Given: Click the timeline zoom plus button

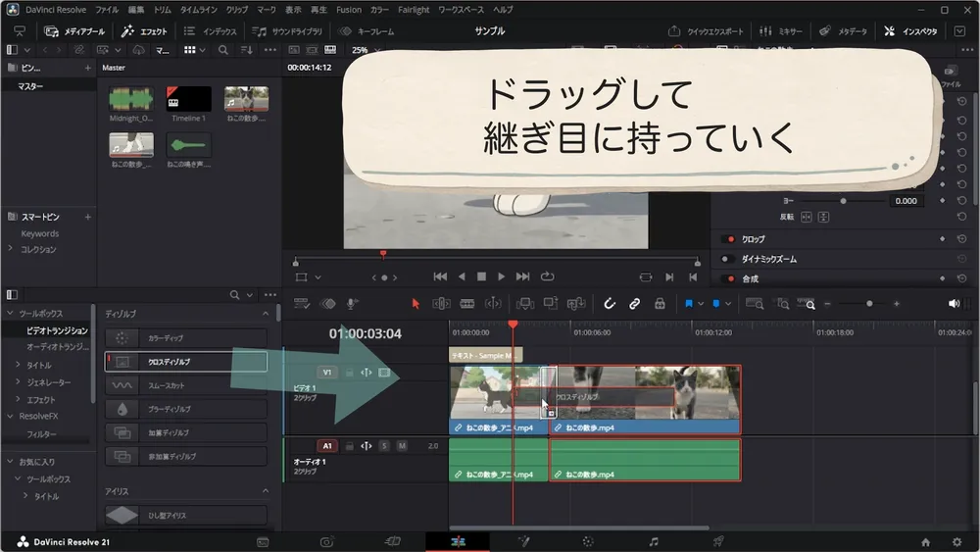Looking at the screenshot, I should click(897, 304).
